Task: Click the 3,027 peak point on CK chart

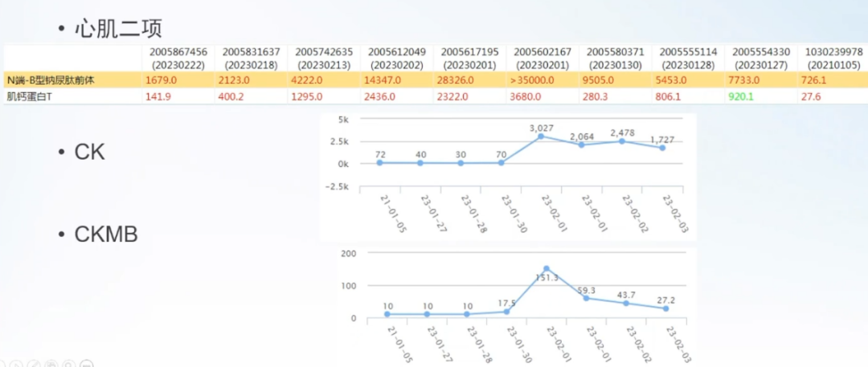Action: [542, 137]
